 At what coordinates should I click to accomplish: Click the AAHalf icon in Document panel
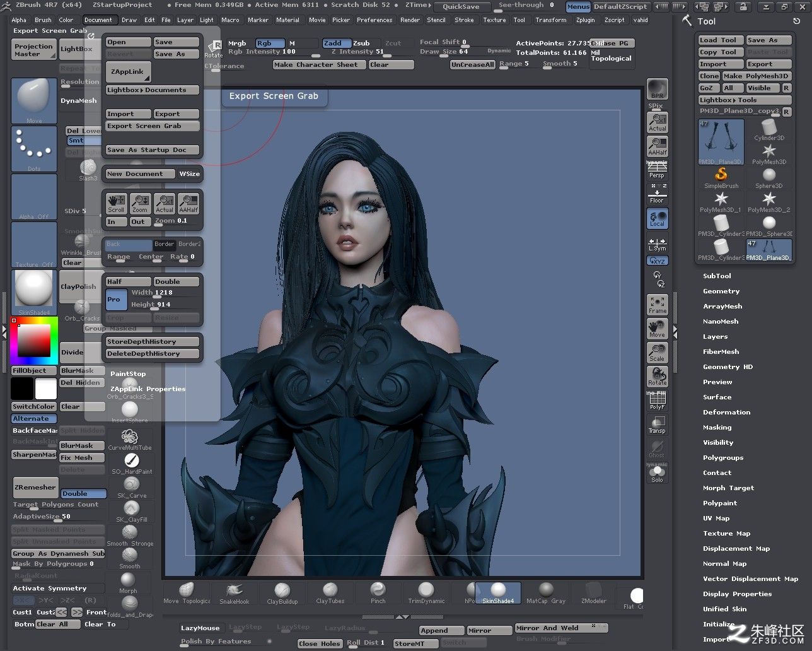tap(188, 203)
